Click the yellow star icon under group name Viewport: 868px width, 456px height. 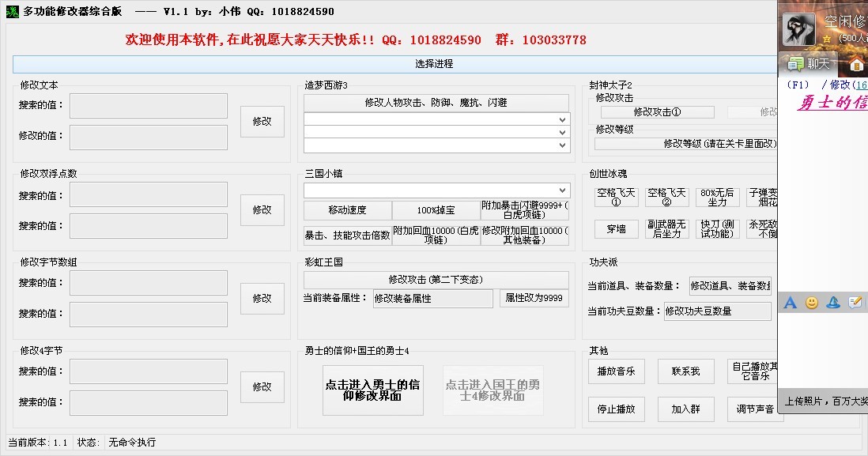tap(826, 39)
